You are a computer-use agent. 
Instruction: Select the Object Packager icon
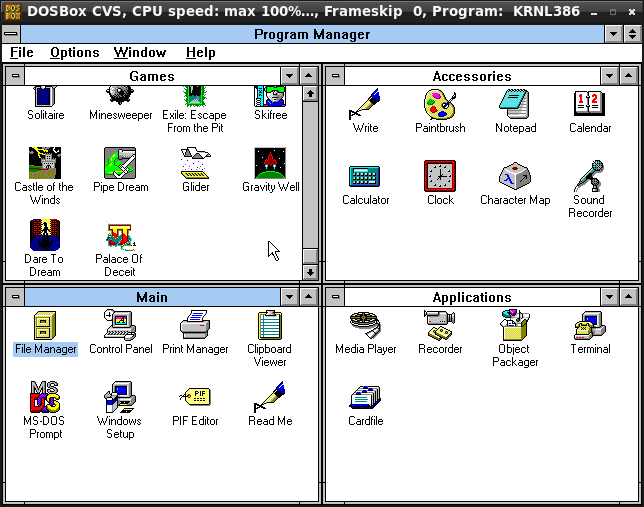pyautogui.click(x=515, y=325)
